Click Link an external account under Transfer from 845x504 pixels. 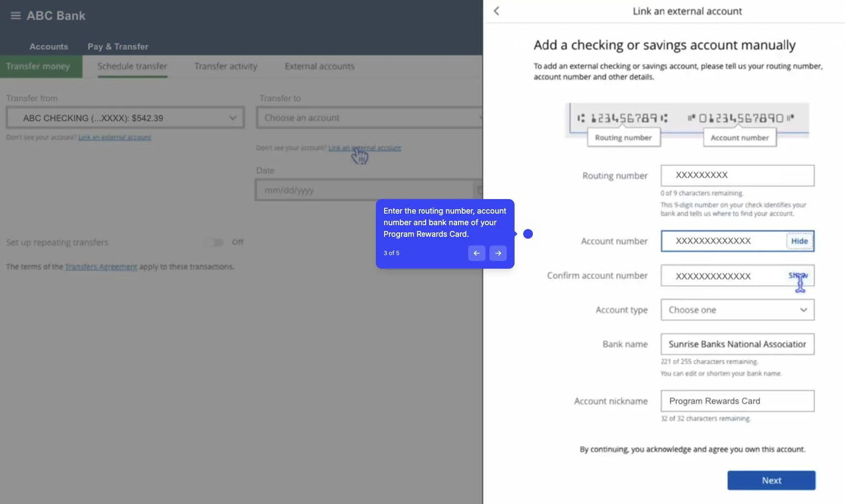115,137
